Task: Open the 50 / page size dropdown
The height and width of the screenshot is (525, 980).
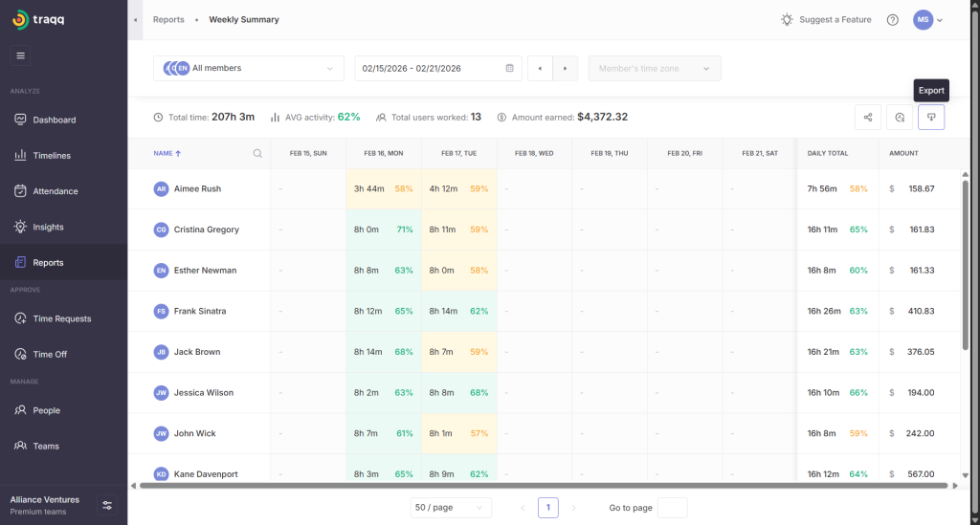Action: tap(451, 508)
